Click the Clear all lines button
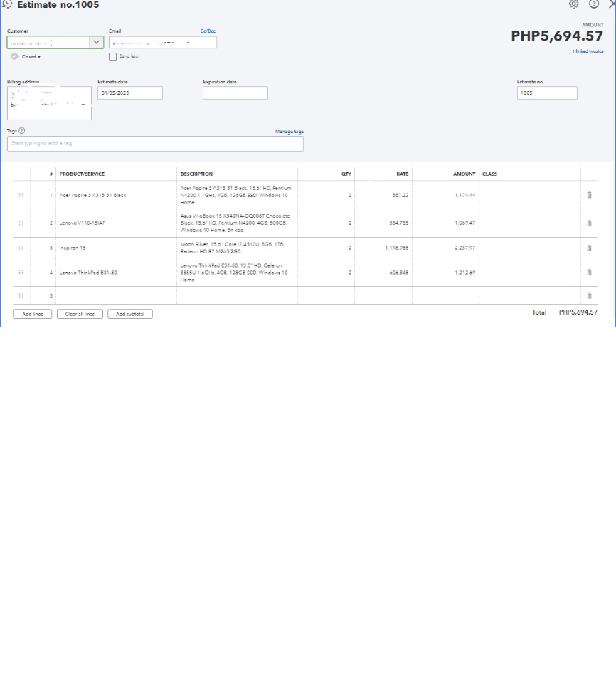Image resolution: width=616 pixels, height=689 pixels. pos(80,314)
